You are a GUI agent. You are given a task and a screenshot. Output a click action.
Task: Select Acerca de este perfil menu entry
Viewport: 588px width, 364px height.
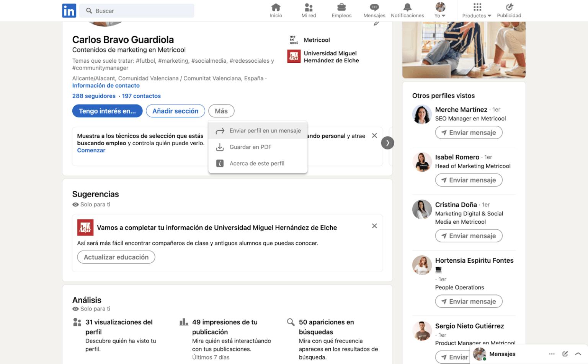[x=257, y=163]
